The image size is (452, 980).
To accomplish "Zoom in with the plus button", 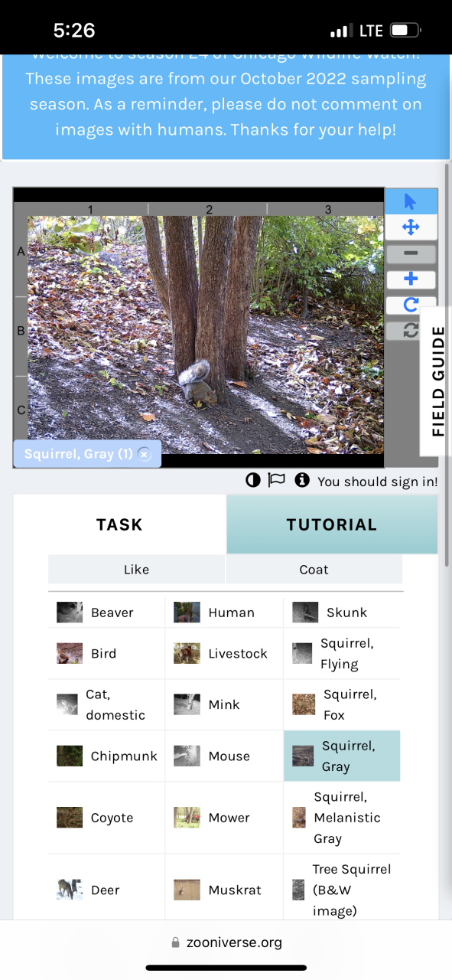I will 411,279.
